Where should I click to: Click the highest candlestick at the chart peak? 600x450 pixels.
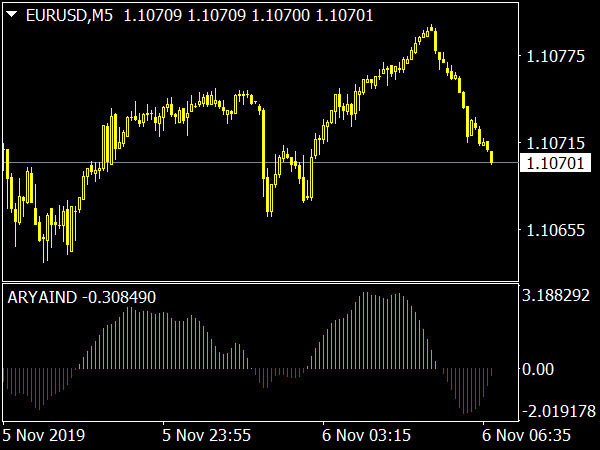pyautogui.click(x=431, y=28)
